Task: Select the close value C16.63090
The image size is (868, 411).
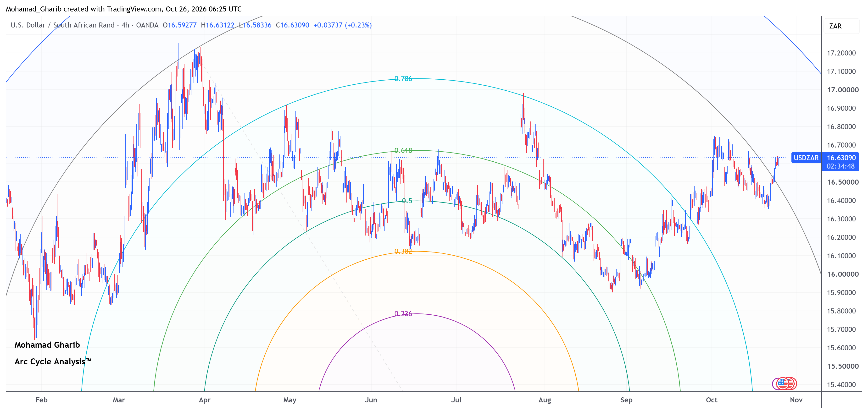Action: pyautogui.click(x=292, y=25)
